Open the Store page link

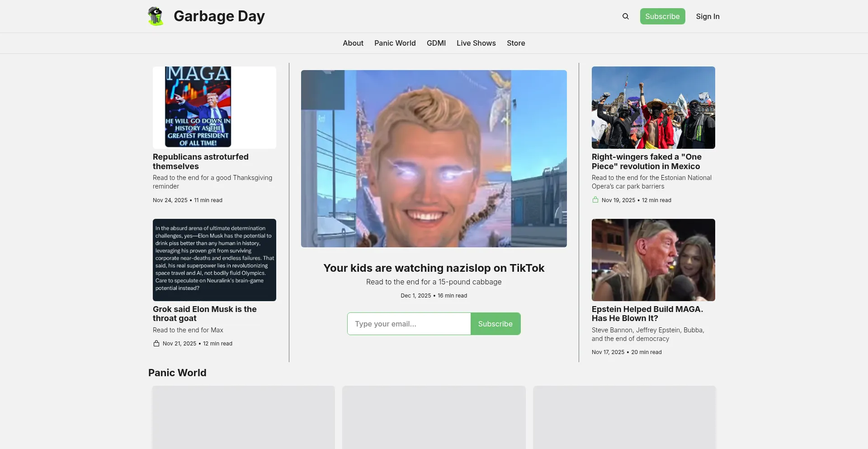pos(516,43)
